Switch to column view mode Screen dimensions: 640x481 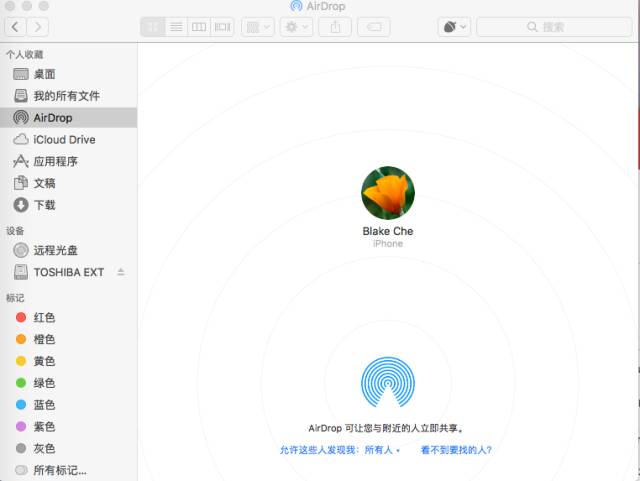(199, 27)
